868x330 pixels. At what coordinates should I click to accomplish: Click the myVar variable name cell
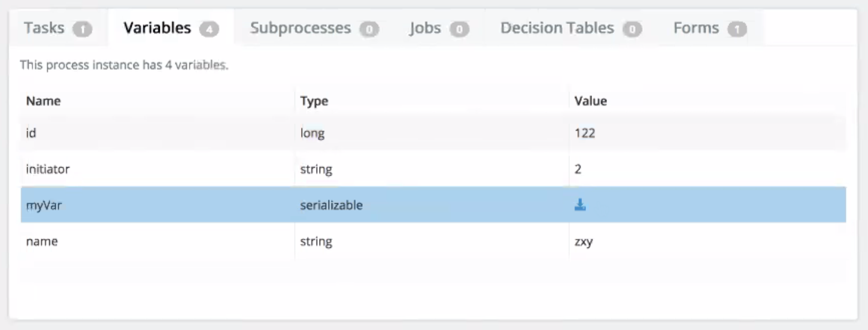tap(44, 205)
